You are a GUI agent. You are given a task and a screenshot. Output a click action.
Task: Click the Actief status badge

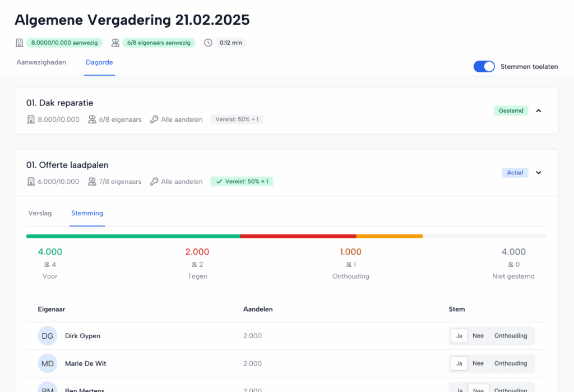tap(515, 173)
